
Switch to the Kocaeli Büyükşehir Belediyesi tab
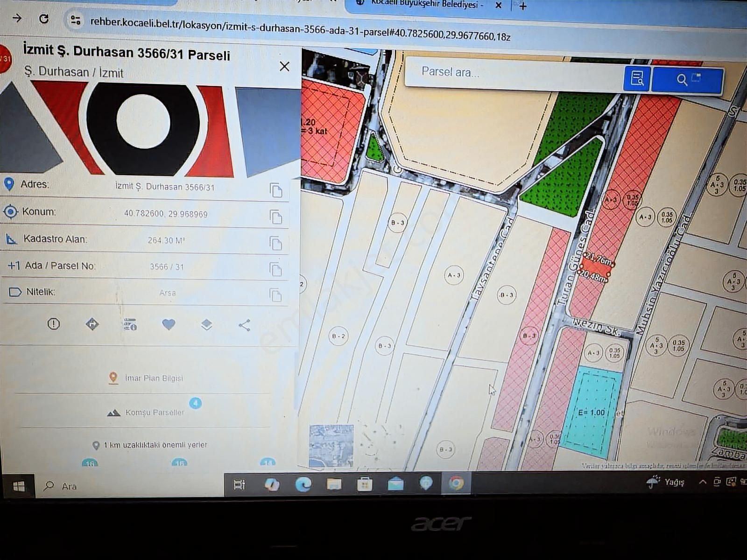click(x=425, y=5)
